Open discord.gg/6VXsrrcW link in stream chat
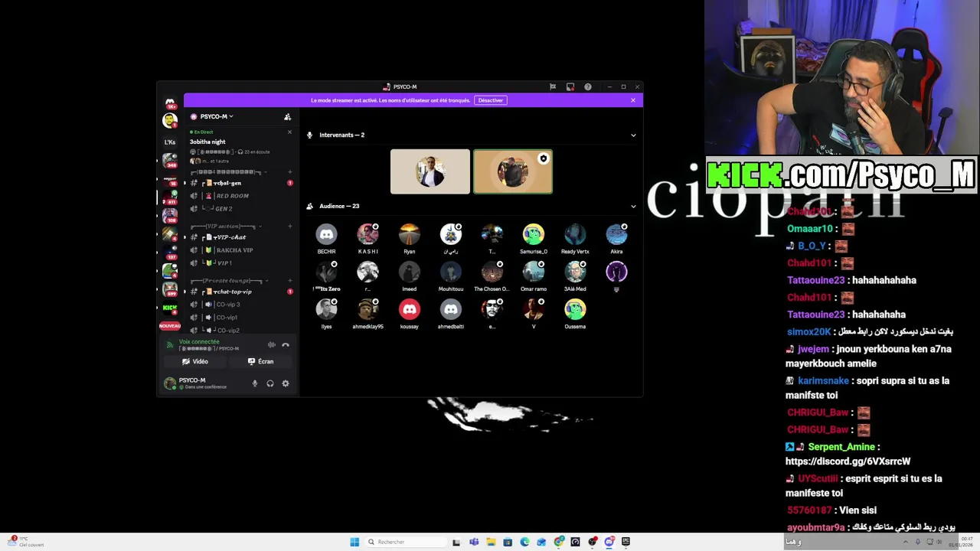Image resolution: width=980 pixels, height=551 pixels. [848, 461]
